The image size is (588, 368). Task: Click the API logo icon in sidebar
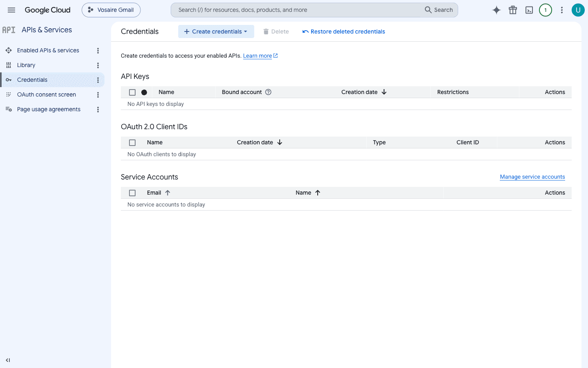tap(9, 30)
